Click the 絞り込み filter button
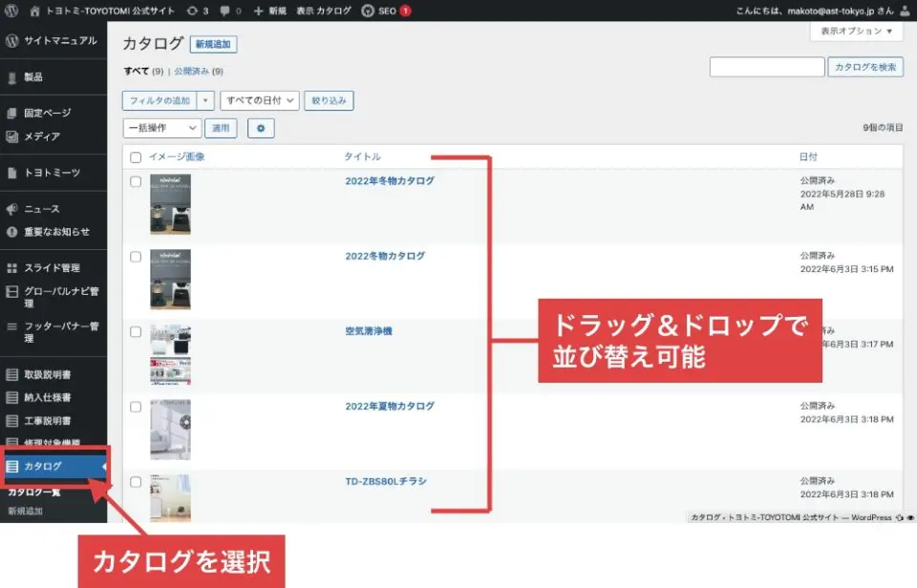The height and width of the screenshot is (588, 917). point(329,100)
